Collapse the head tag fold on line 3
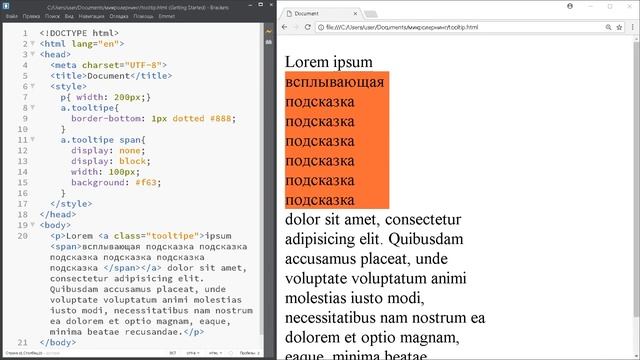The image size is (640, 360). tap(33, 54)
